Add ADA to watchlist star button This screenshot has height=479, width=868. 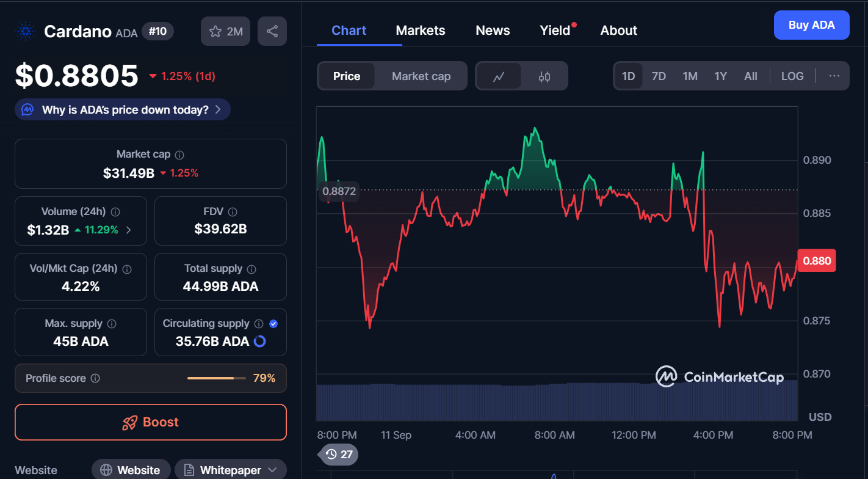pos(226,31)
